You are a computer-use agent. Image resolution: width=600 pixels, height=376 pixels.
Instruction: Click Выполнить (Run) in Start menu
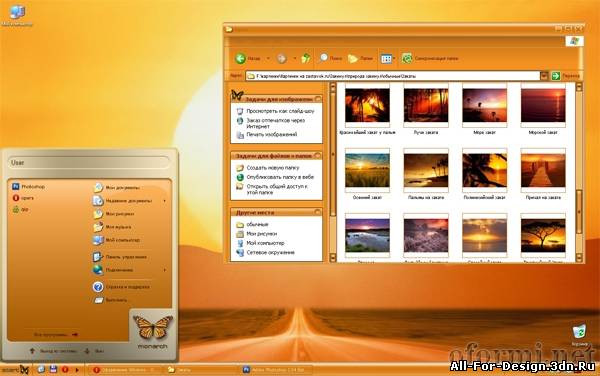(x=111, y=300)
